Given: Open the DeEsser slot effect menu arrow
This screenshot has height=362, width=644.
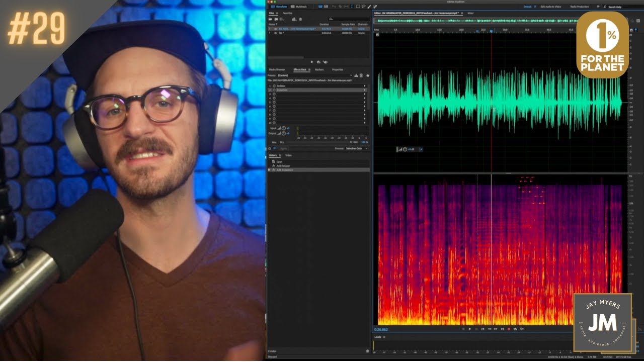Looking at the screenshot, I should (365, 86).
